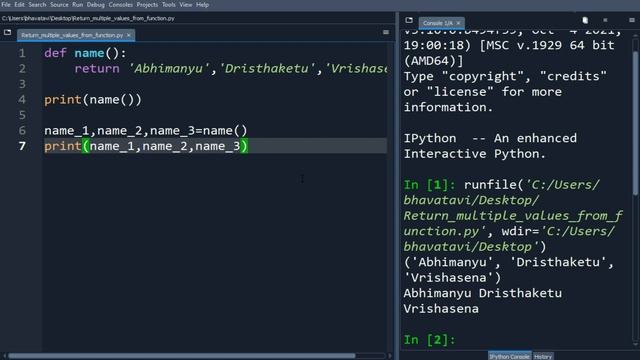Click the In [2]: console input prompt

pos(429,340)
